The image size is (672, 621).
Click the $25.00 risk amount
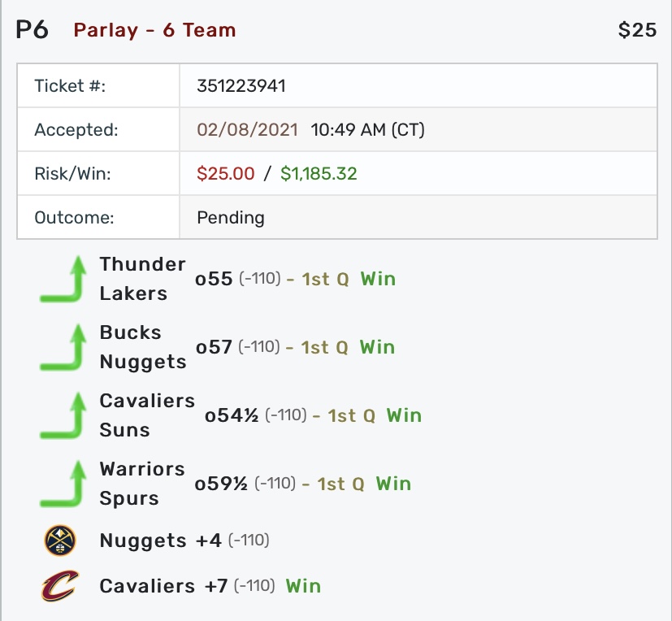(226, 173)
